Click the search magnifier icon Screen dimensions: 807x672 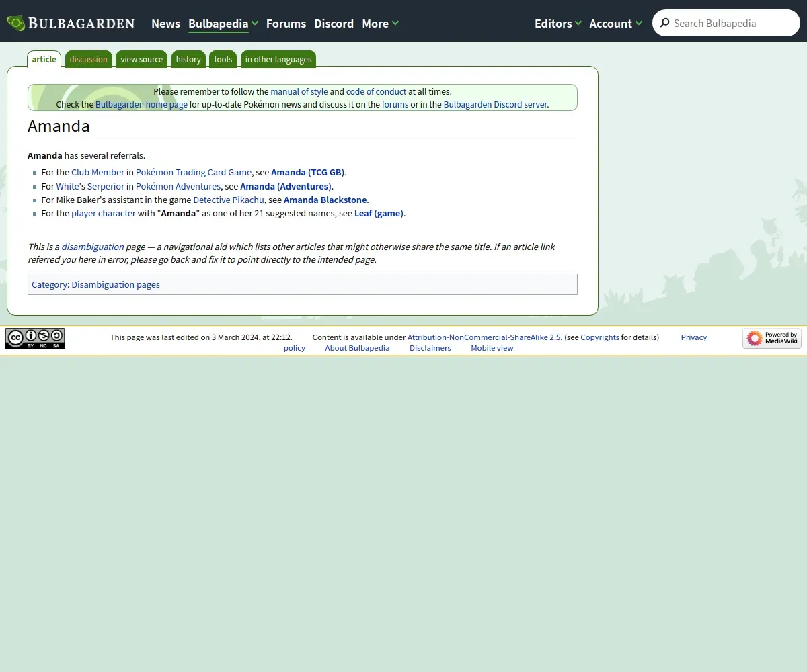pyautogui.click(x=665, y=23)
